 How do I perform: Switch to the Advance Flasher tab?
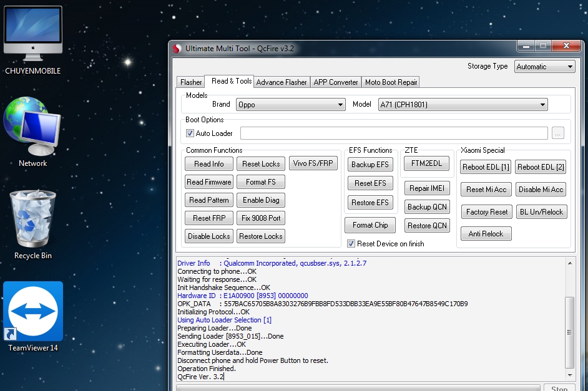click(x=282, y=82)
